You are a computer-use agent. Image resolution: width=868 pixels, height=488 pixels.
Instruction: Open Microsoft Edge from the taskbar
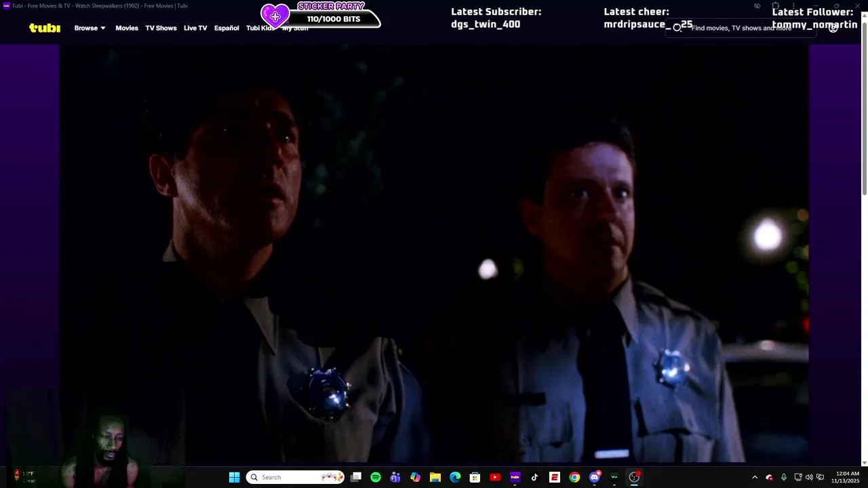pos(455,477)
